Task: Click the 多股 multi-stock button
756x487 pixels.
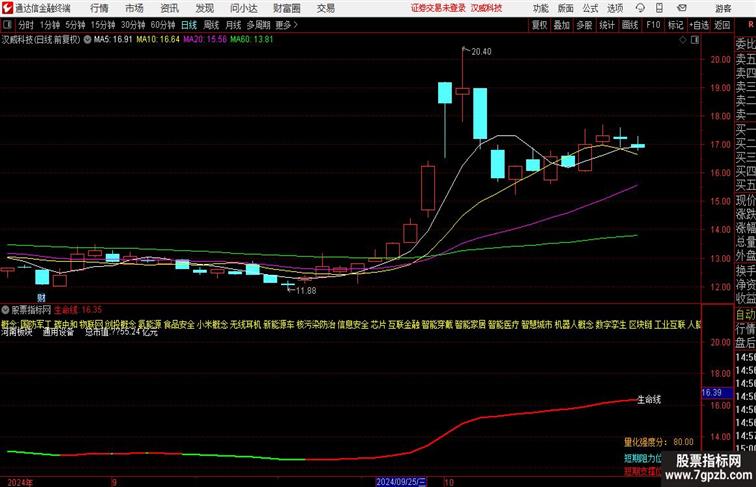Action: coord(584,25)
